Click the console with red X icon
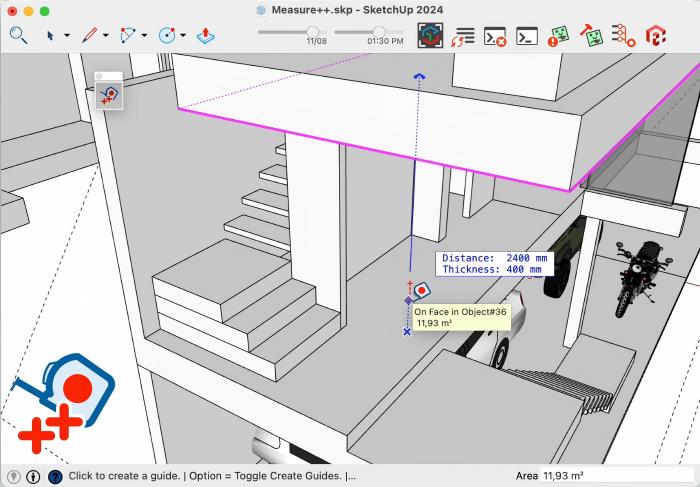Screen dimensions: 700x487 495,37
